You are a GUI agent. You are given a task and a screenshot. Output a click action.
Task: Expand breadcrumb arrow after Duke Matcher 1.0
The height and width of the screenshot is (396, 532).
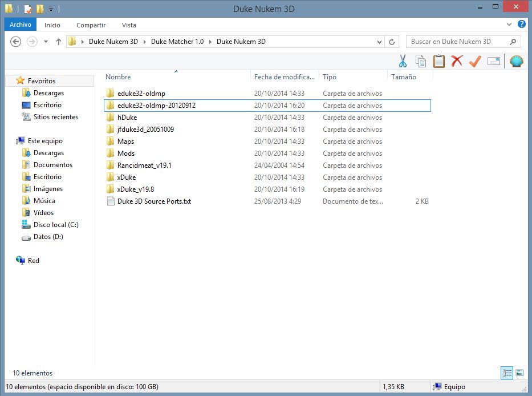[x=210, y=42]
